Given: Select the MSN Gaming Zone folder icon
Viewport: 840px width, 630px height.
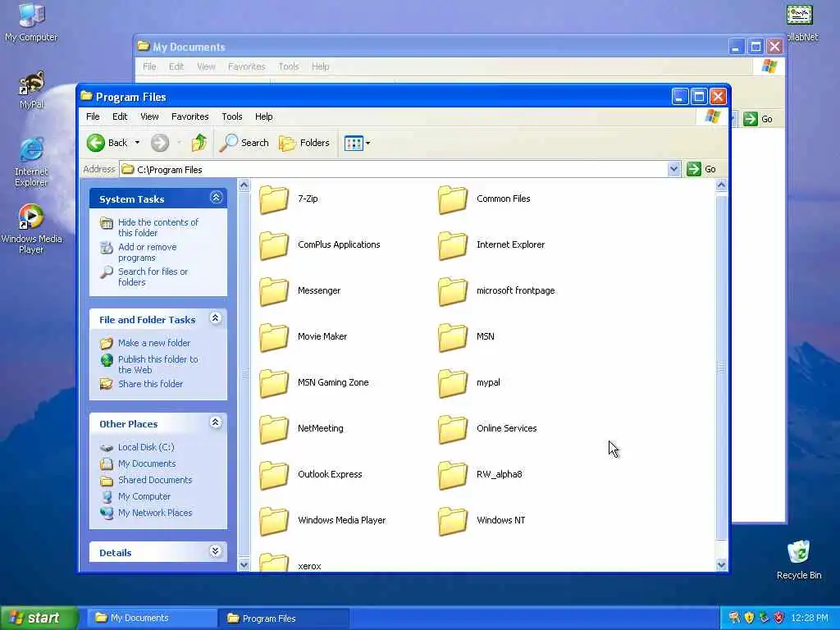Looking at the screenshot, I should point(274,384).
